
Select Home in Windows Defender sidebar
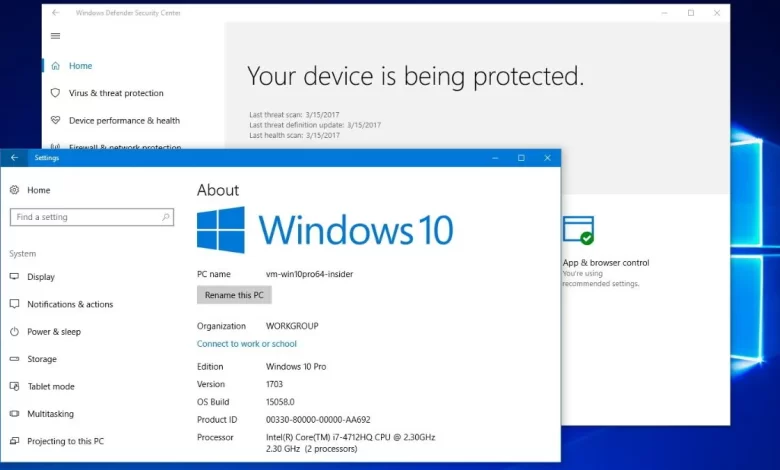point(81,66)
